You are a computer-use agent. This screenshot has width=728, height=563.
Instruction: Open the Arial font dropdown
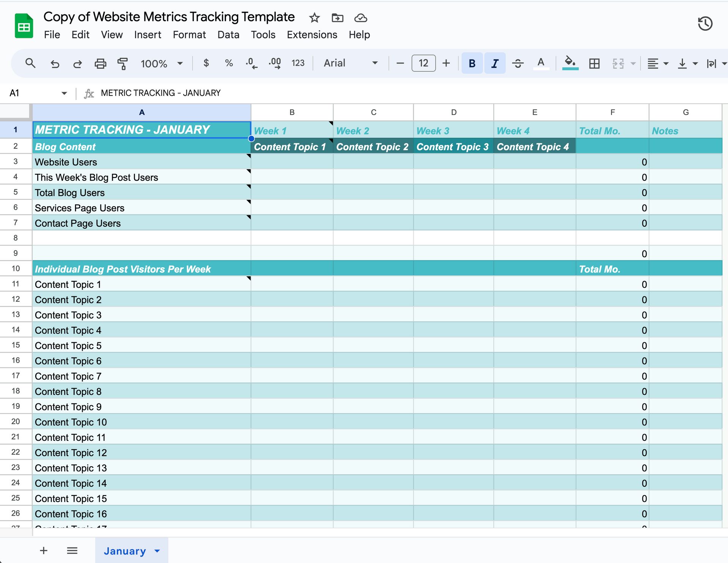(x=349, y=63)
